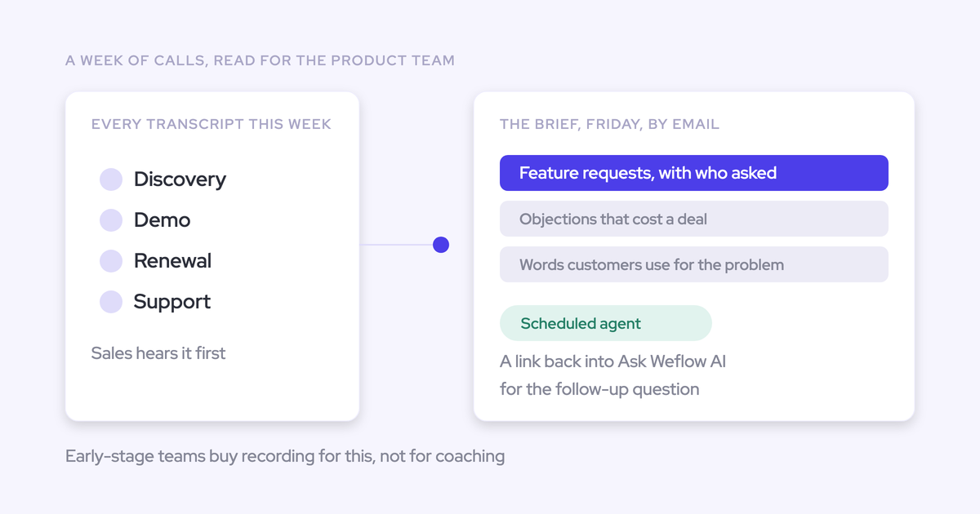Click the Sales hears it first caption

pyautogui.click(x=158, y=353)
